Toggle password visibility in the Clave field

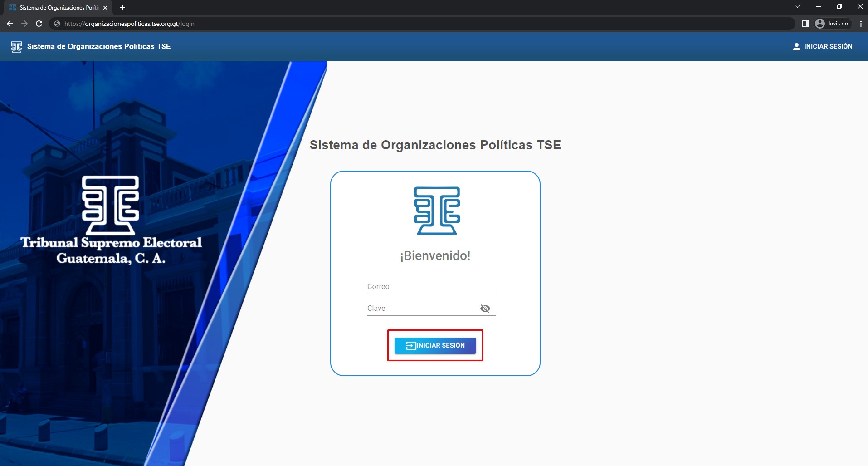coord(485,309)
